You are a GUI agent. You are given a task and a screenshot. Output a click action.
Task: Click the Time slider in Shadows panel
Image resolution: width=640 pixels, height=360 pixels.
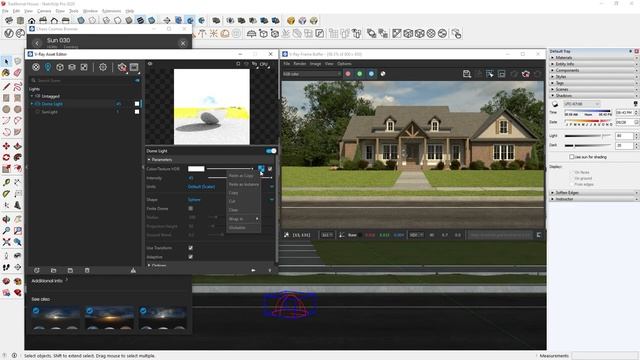tap(588, 111)
